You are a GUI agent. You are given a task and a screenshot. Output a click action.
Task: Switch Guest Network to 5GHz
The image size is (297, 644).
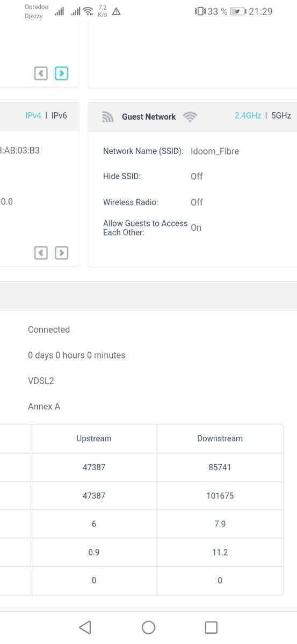click(x=281, y=115)
